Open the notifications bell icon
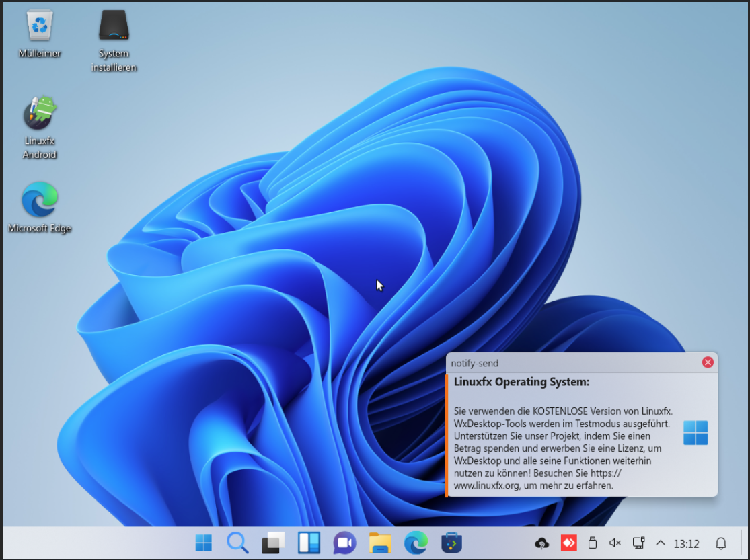 [721, 543]
